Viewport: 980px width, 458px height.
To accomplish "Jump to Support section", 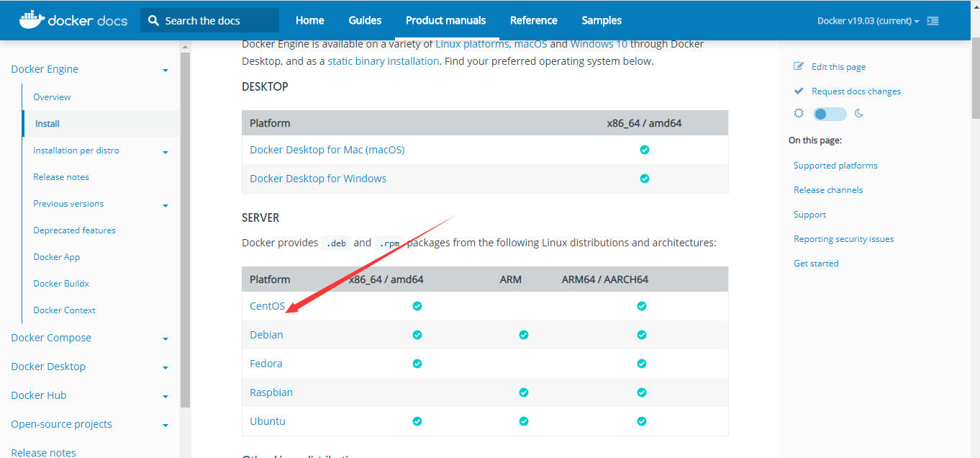I will coord(809,215).
